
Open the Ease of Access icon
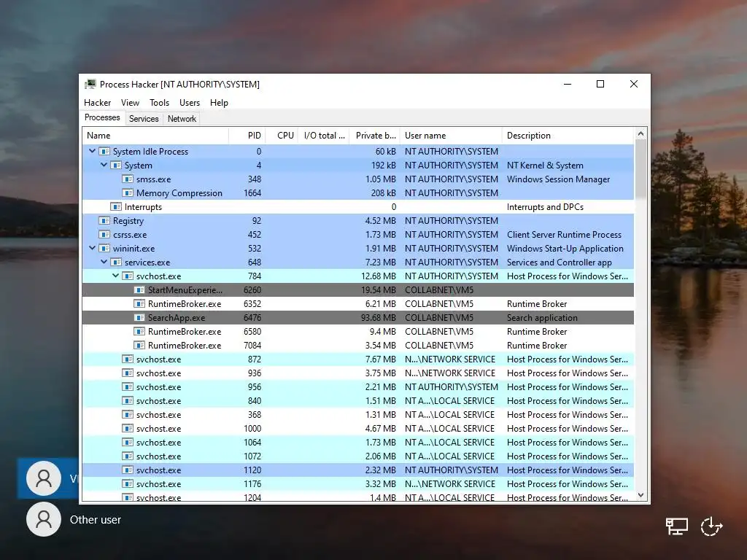coord(712,526)
